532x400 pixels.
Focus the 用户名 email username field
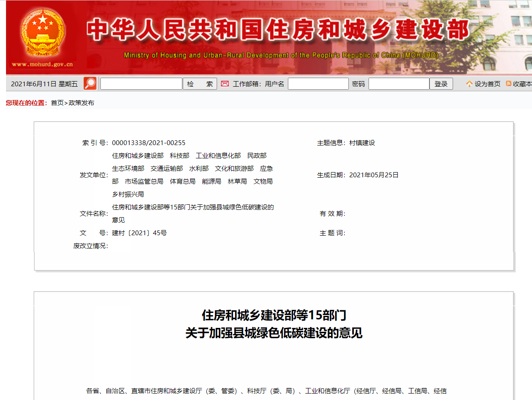coord(318,84)
